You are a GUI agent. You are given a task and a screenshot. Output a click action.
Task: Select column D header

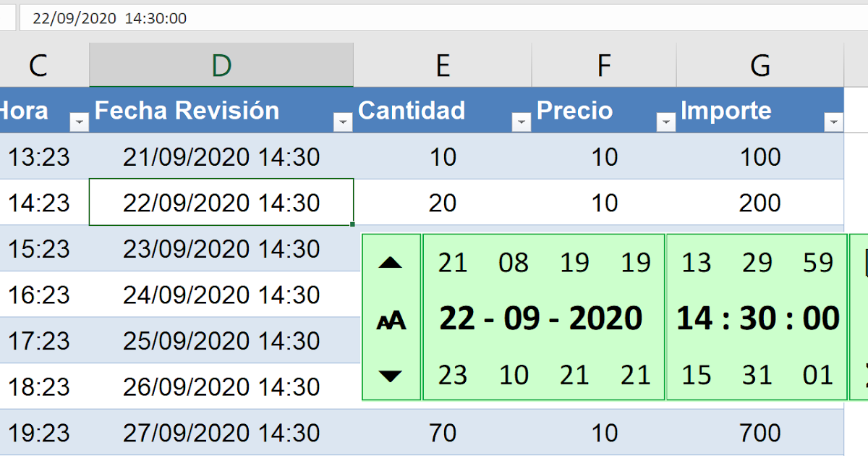(x=221, y=65)
